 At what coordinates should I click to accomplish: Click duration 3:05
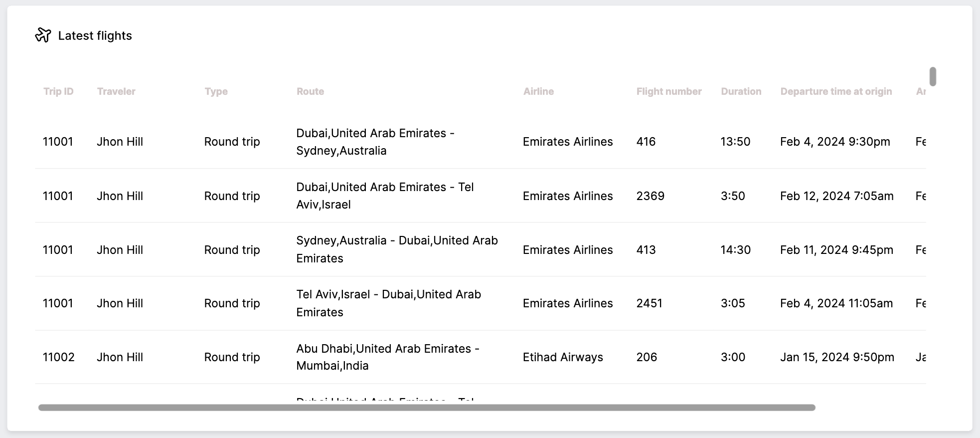(x=733, y=303)
